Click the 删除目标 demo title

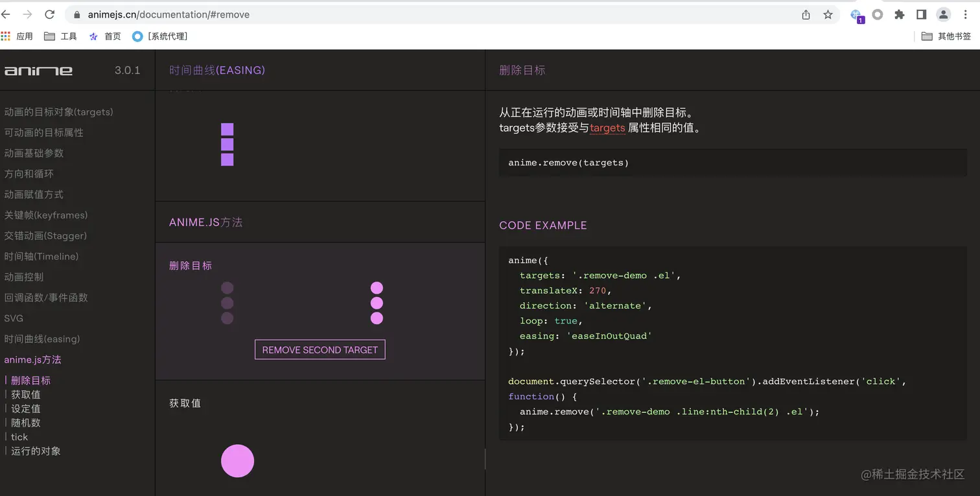[x=191, y=266]
